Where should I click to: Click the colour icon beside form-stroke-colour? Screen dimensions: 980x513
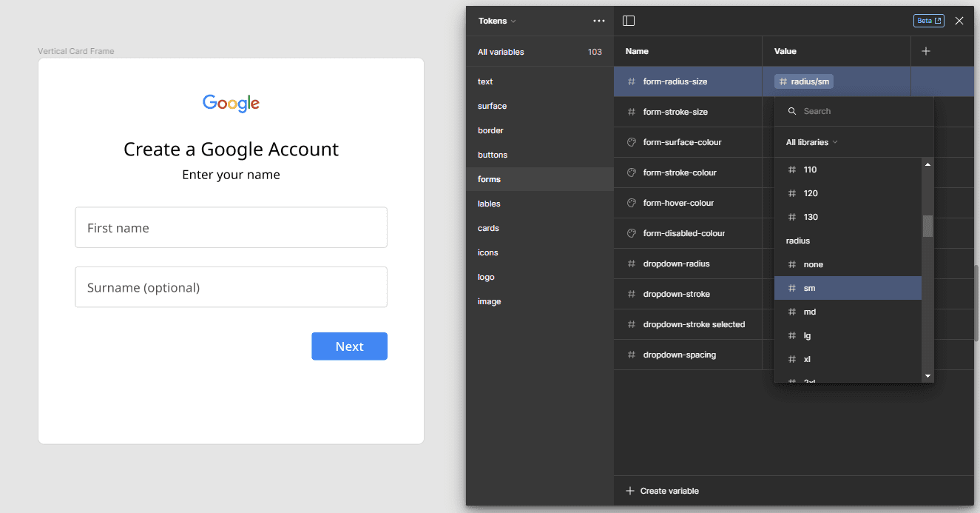pos(630,172)
